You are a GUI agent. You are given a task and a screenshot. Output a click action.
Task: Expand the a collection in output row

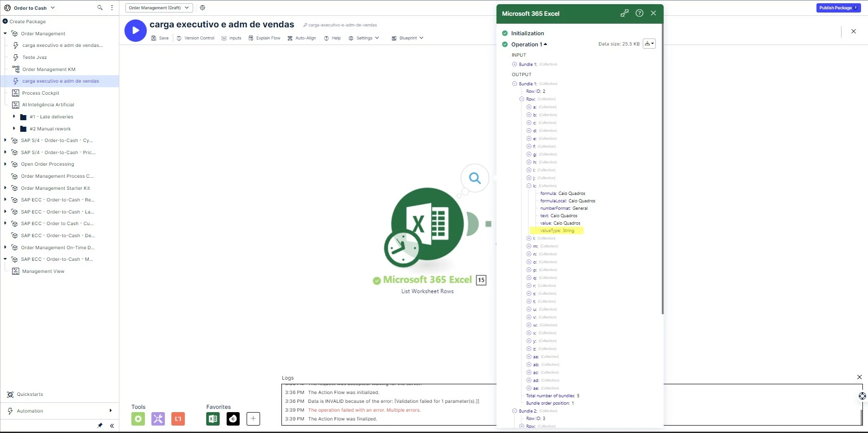pos(529,107)
